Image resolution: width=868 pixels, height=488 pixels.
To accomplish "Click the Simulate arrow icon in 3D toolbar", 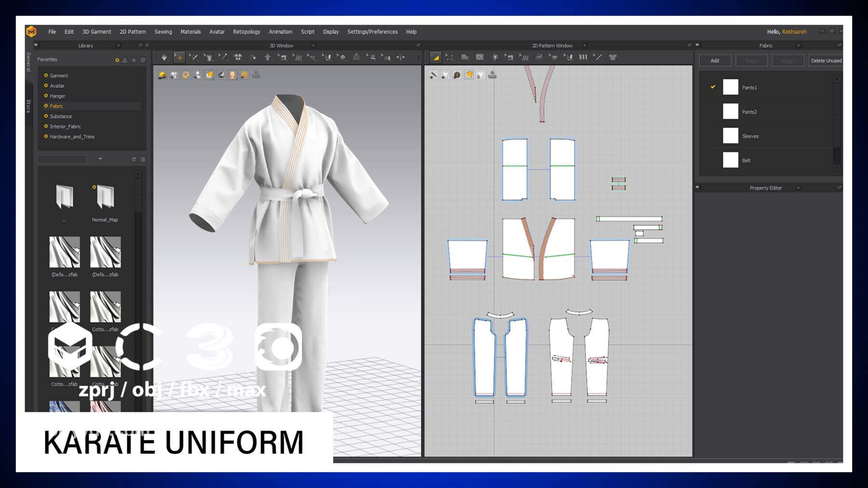I will tap(164, 57).
